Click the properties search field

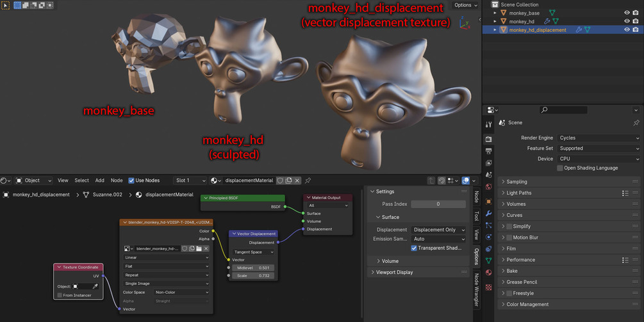click(x=563, y=110)
